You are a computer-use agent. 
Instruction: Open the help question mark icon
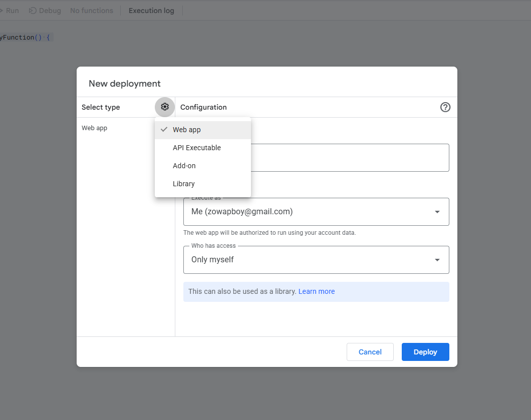[445, 107]
